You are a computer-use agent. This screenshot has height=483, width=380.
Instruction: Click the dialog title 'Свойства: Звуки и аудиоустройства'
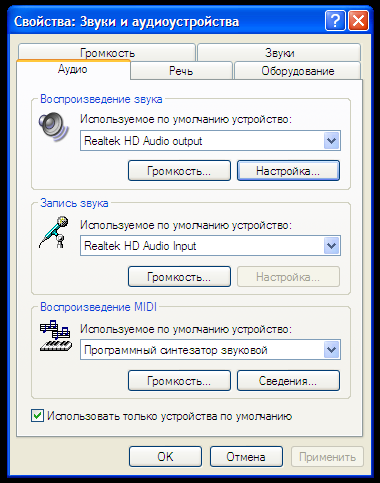point(127,22)
